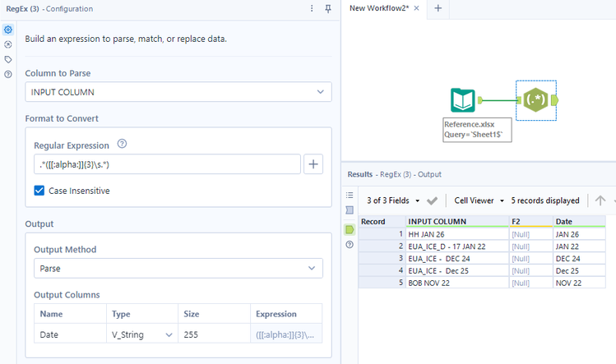Select the Input Data tool on canvas

coord(463,100)
